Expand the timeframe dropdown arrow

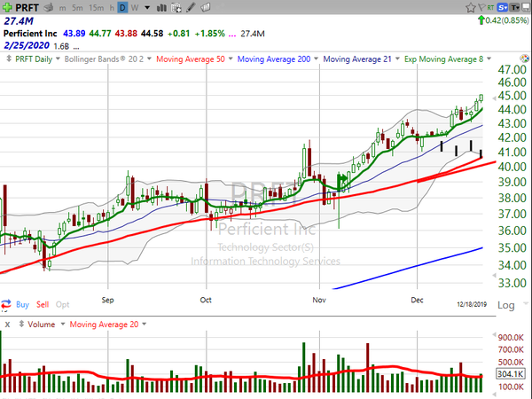[x=147, y=7]
